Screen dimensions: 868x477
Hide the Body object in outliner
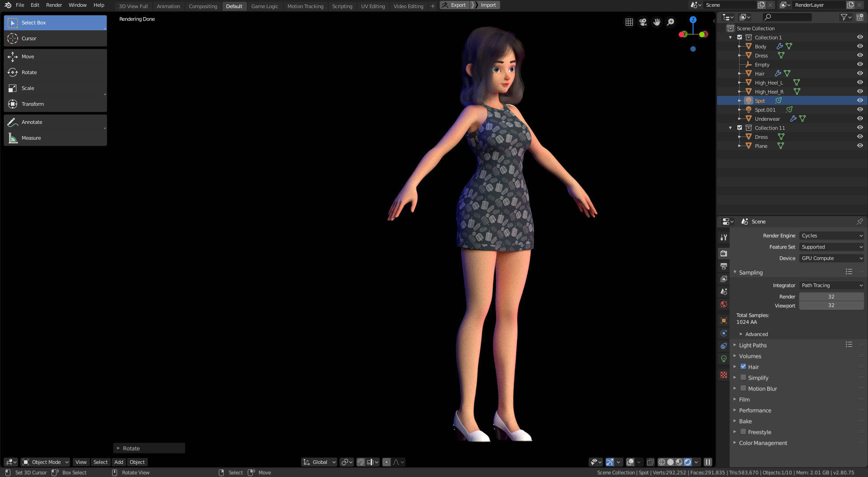[x=860, y=46]
